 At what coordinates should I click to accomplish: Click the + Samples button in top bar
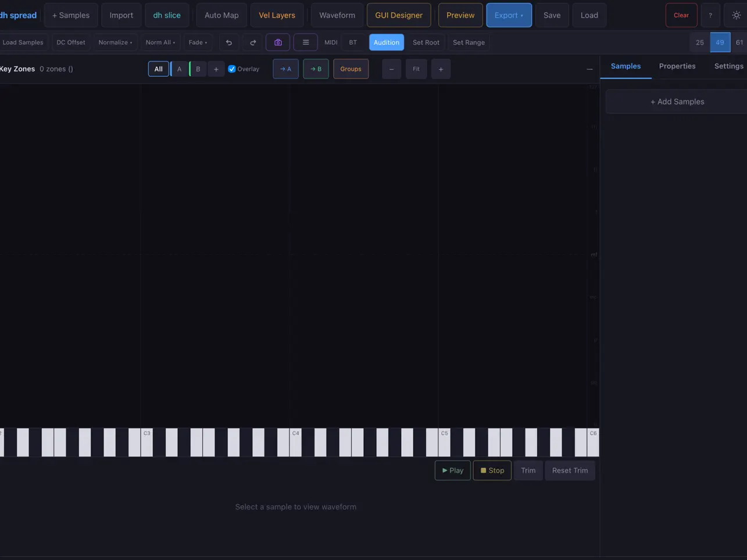71,15
